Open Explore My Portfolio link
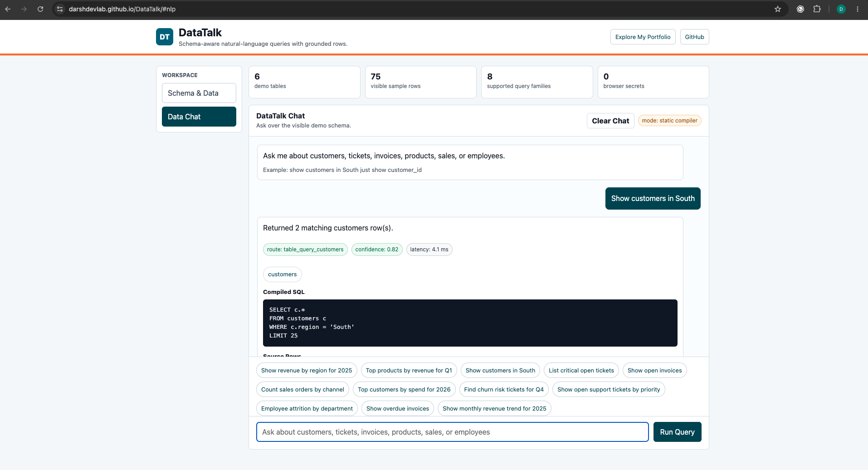The width and height of the screenshot is (868, 470). (x=643, y=37)
